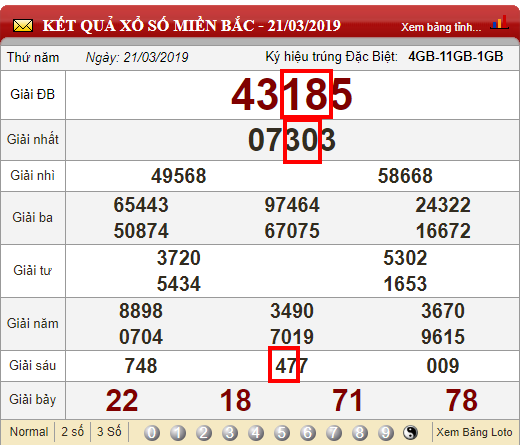The image size is (520, 445).
Task: Click Giải bảy number 22
Action: coord(122,400)
